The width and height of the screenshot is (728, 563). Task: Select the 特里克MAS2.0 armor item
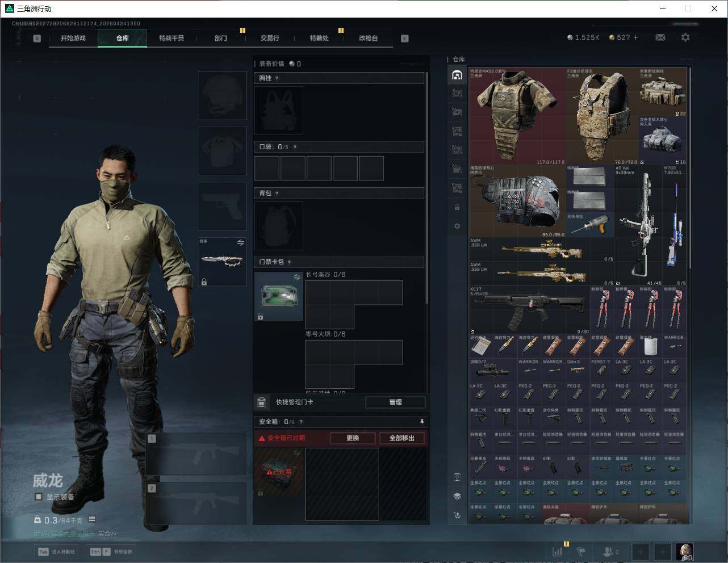517,116
